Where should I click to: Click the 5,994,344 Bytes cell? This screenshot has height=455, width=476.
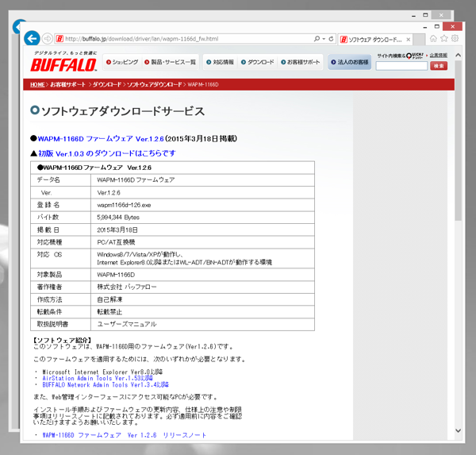[x=202, y=218]
